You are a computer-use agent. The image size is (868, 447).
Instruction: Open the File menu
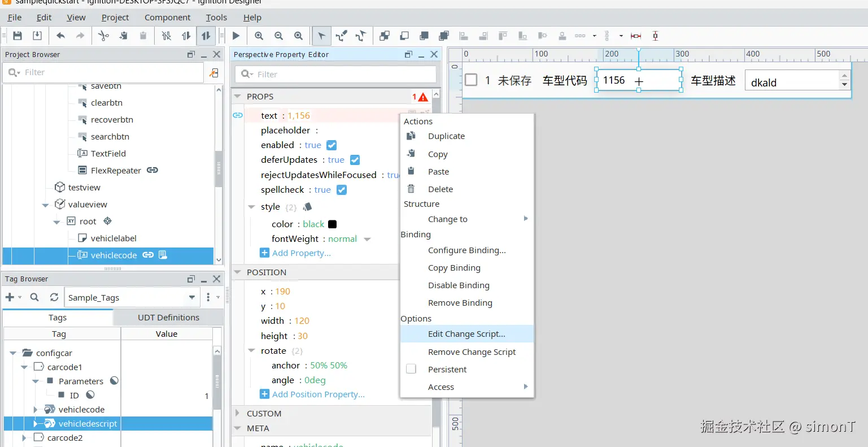click(15, 18)
